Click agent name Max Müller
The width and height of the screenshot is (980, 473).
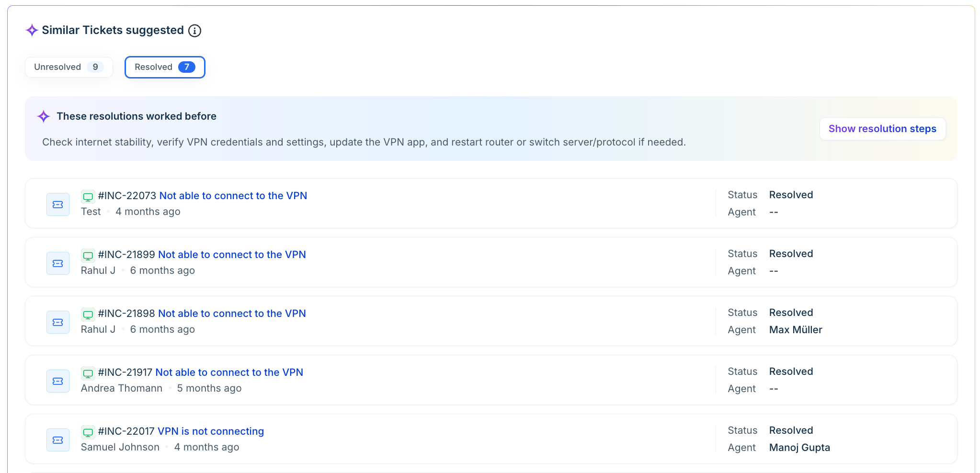[796, 330]
